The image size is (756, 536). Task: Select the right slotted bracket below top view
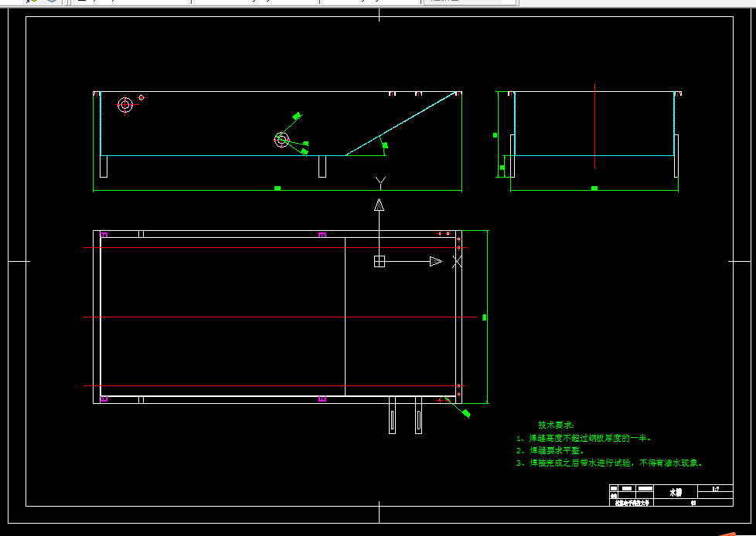pyautogui.click(x=418, y=415)
